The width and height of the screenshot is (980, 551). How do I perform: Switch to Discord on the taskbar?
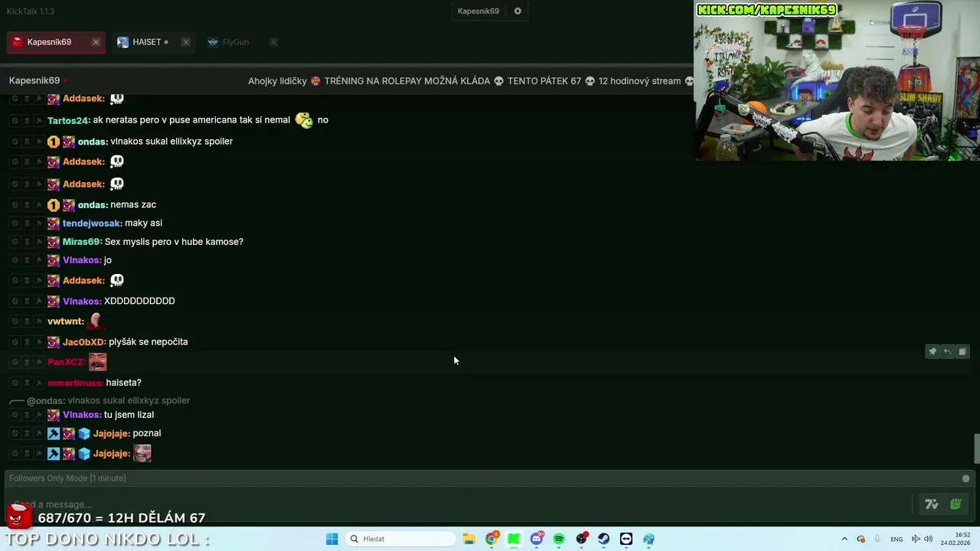(x=537, y=539)
